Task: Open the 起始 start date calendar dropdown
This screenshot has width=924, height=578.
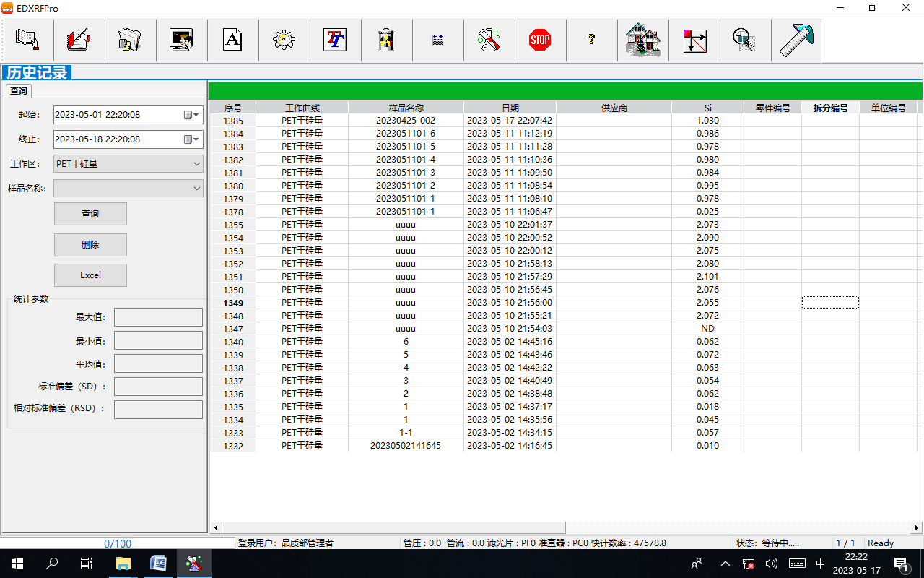Action: [192, 115]
